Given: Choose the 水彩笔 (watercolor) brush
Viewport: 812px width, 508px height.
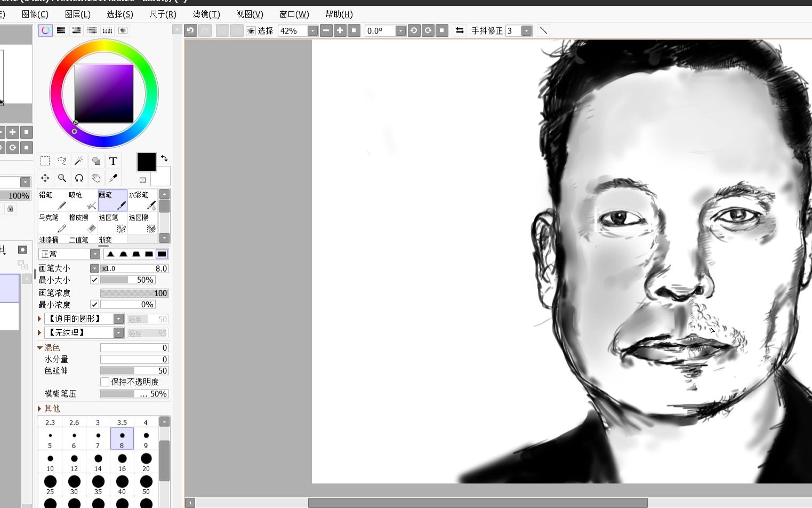Looking at the screenshot, I should pyautogui.click(x=142, y=201).
